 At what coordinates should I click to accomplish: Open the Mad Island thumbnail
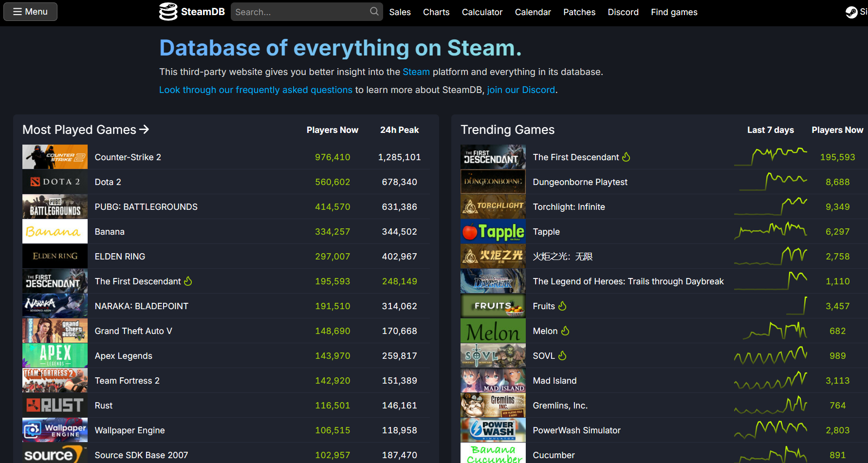pos(493,380)
